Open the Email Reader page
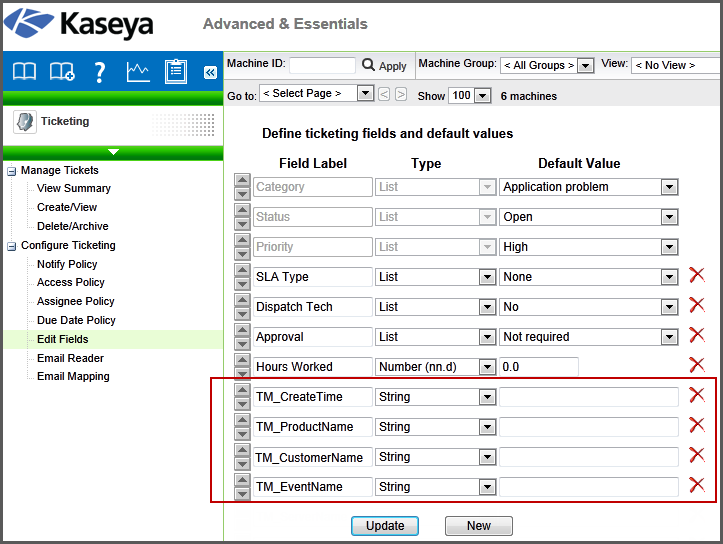 pos(70,358)
